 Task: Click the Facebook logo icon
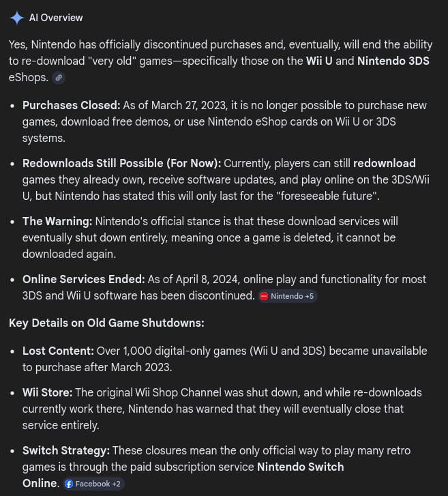click(69, 484)
